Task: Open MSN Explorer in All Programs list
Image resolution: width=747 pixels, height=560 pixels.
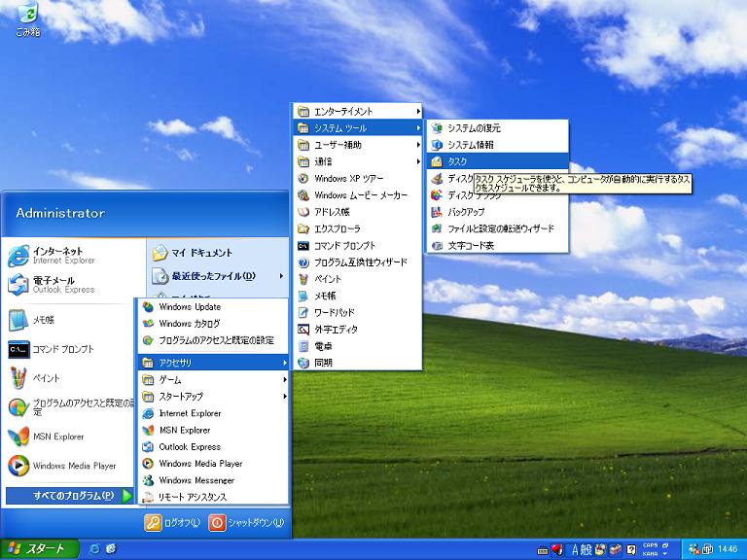Action: [213, 430]
